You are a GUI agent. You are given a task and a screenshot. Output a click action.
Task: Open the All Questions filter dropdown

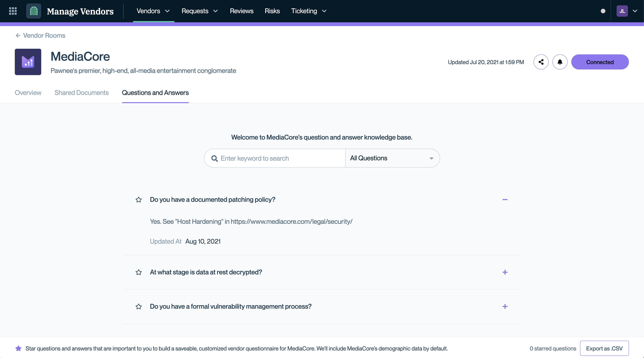(392, 158)
